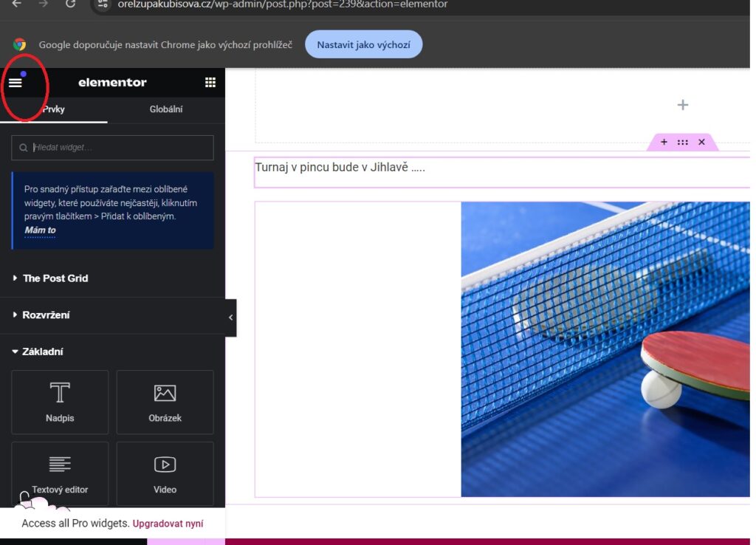Click the 'Google doporučuje nastavit Chrome' message

[165, 45]
